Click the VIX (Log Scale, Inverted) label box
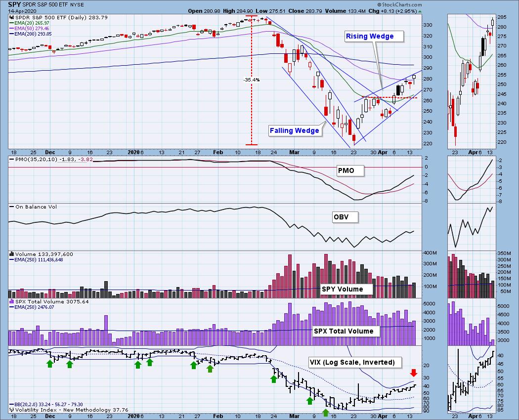519x420 pixels. click(355, 362)
